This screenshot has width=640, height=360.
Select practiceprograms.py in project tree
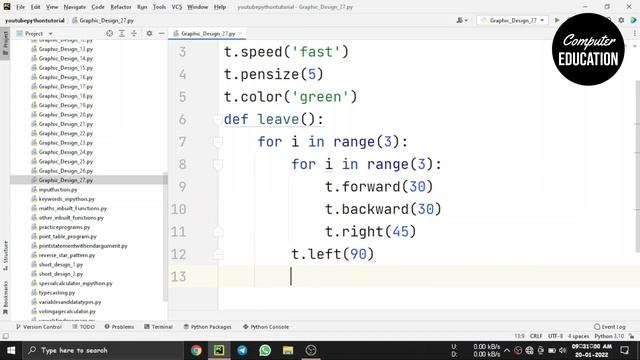[64, 227]
